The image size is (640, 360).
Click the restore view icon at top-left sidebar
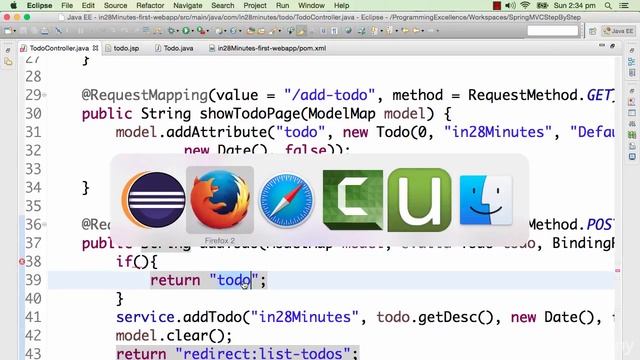click(8, 50)
